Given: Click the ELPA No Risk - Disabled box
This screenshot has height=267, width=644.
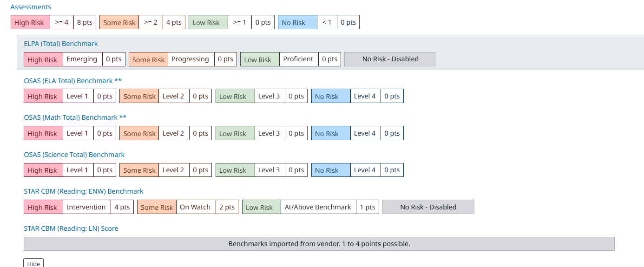Looking at the screenshot, I should point(390,59).
